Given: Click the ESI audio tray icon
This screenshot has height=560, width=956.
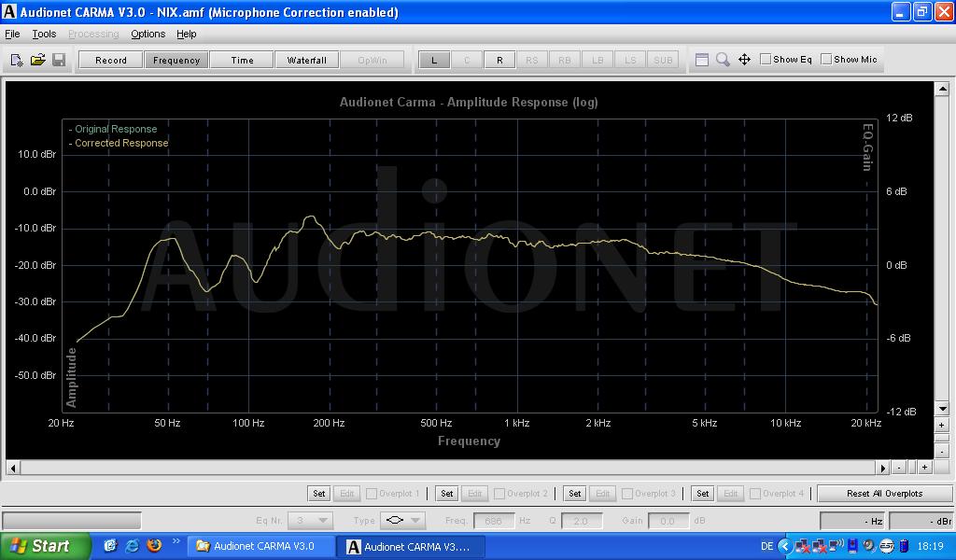Looking at the screenshot, I should coord(887,546).
